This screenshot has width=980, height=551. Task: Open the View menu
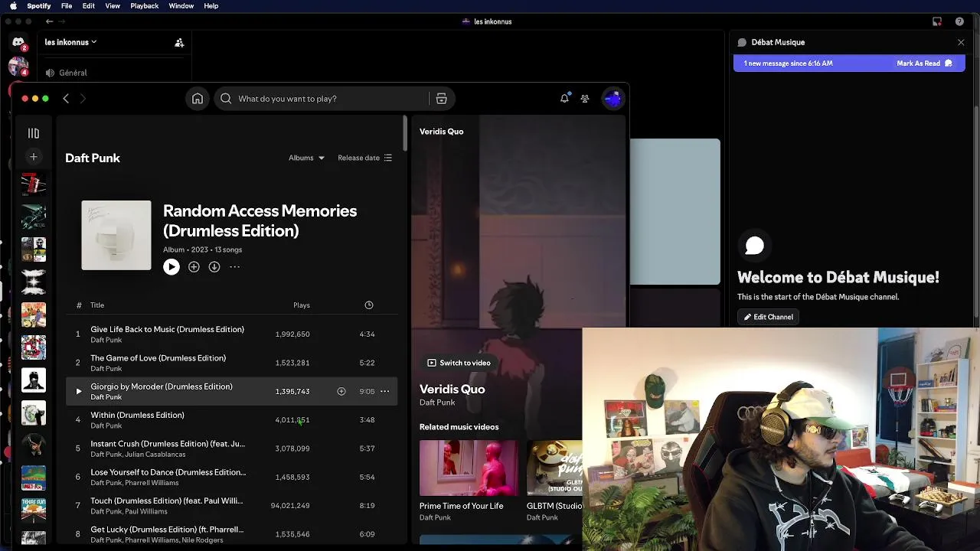point(113,6)
